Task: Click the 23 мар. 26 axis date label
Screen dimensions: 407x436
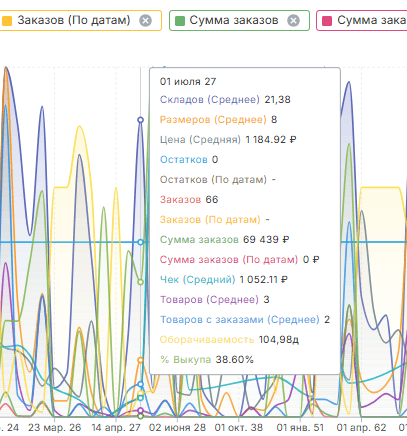Action: click(55, 427)
